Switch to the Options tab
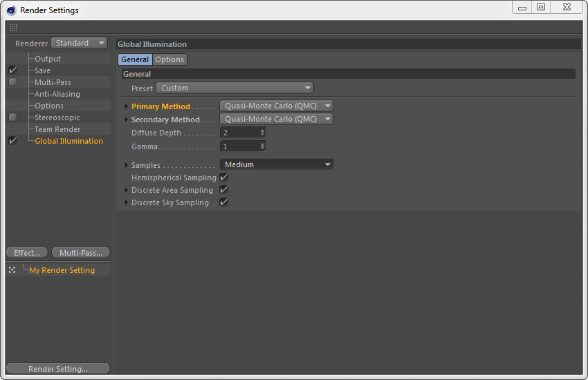The height and width of the screenshot is (380, 588). click(169, 59)
